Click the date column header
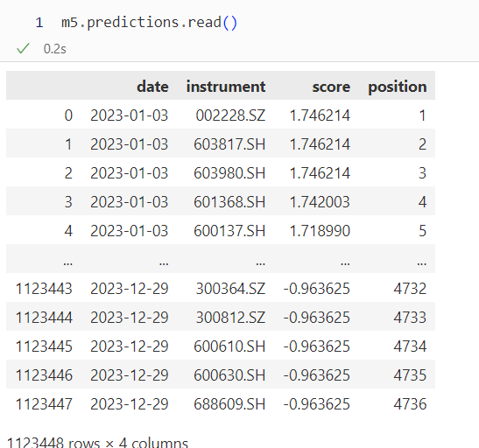 point(152,87)
